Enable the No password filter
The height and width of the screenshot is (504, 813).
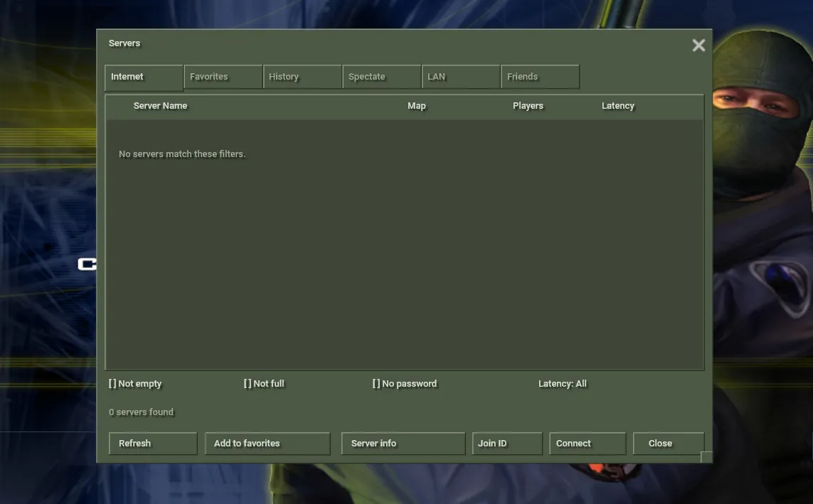pyautogui.click(x=405, y=384)
